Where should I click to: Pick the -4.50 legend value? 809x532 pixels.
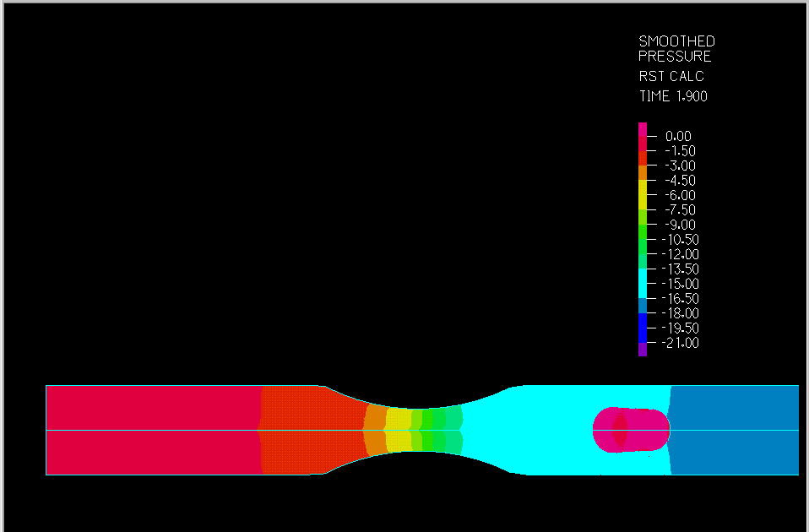click(680, 181)
